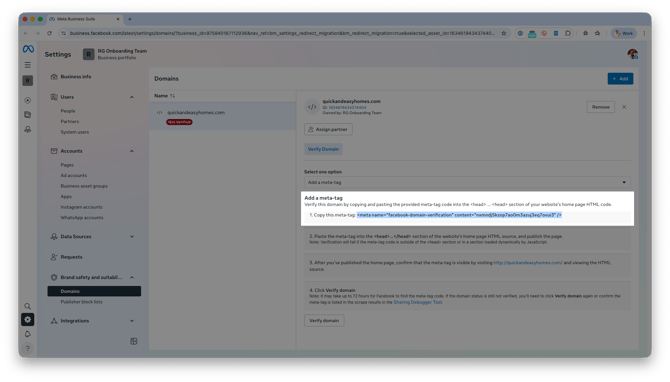The image size is (670, 382).
Task: Select the Meta Business Suite browser tab
Action: [x=84, y=19]
